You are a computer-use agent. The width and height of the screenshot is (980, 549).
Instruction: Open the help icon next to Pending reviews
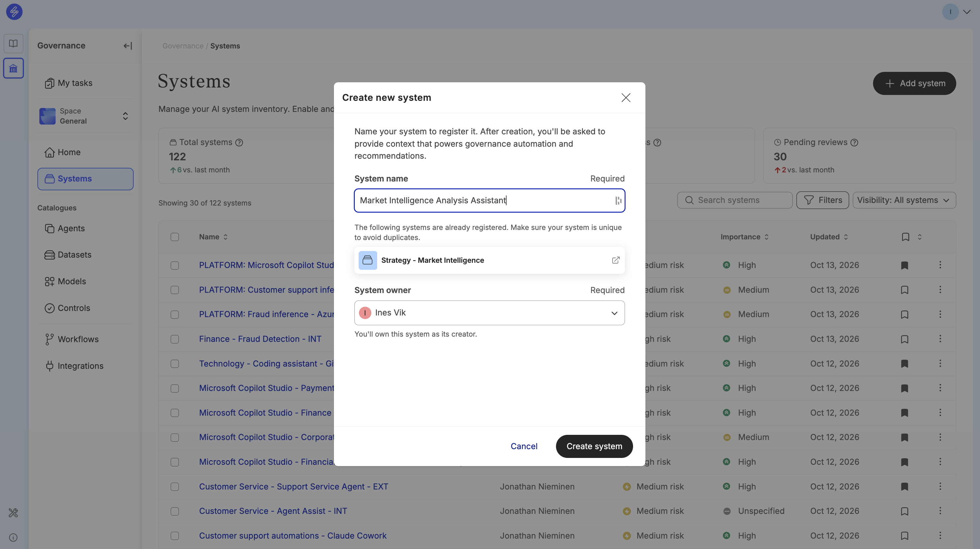[854, 142]
